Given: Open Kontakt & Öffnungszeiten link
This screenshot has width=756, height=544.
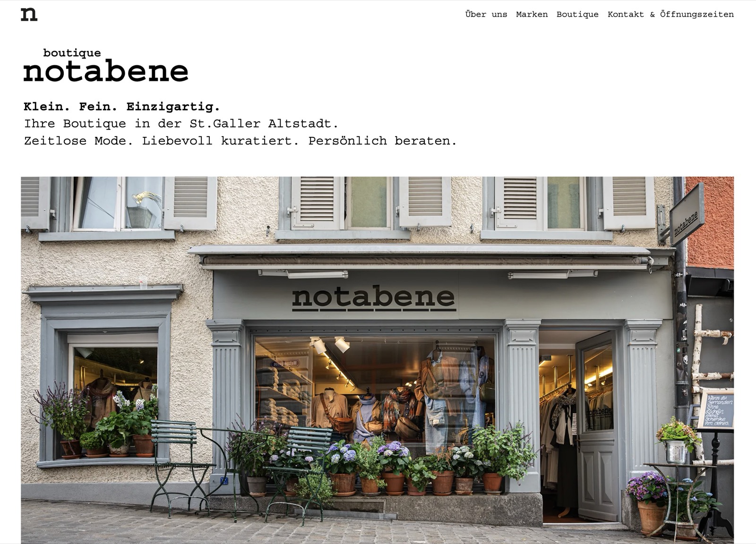Looking at the screenshot, I should [670, 14].
